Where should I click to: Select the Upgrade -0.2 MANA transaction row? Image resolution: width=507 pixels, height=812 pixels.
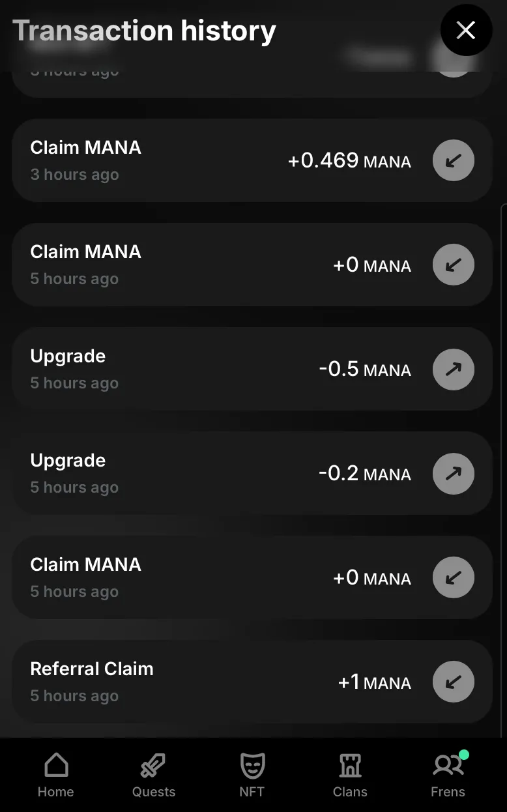point(252,473)
